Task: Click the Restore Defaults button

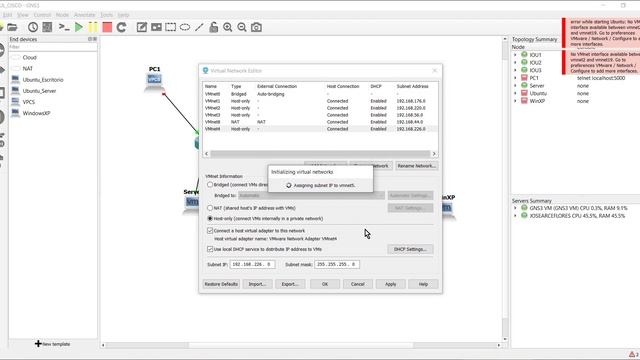Action: [x=221, y=284]
